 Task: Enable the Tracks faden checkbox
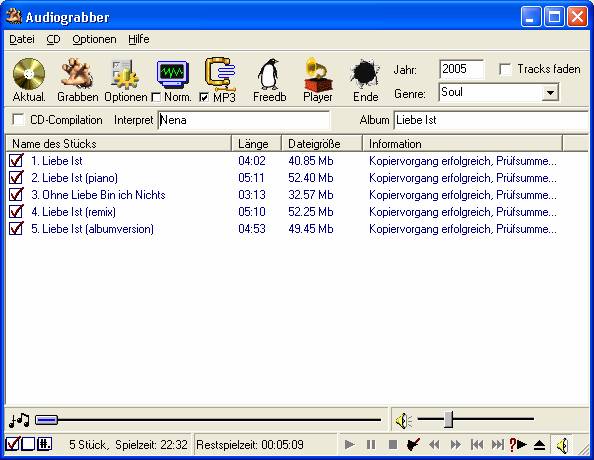tap(505, 69)
